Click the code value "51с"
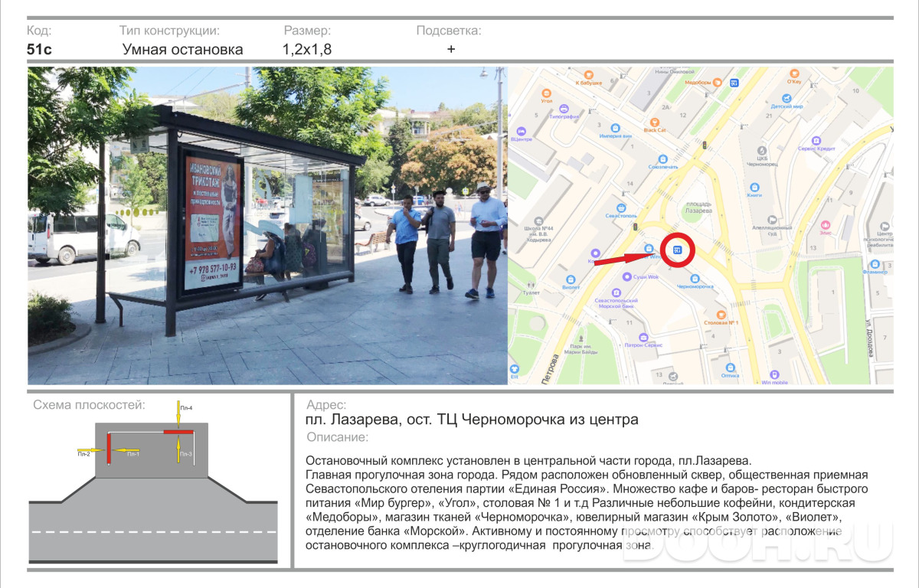Viewport: 919px width, 588px height. click(x=40, y=50)
